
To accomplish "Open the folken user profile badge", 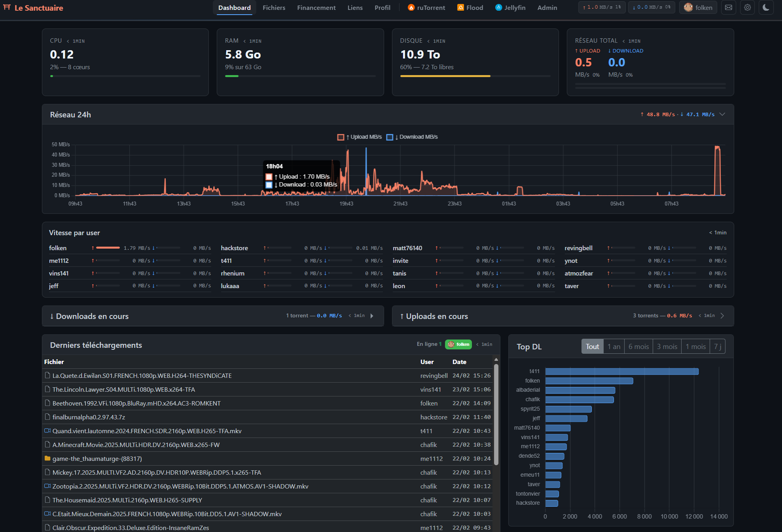I will (x=698, y=7).
